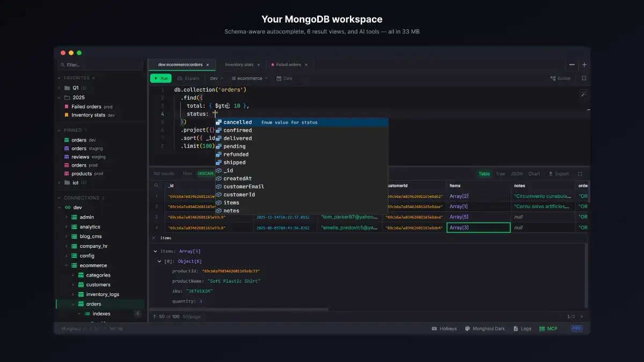This screenshot has width=644, height=362.
Task: Switch results view to JSON
Action: click(516, 174)
